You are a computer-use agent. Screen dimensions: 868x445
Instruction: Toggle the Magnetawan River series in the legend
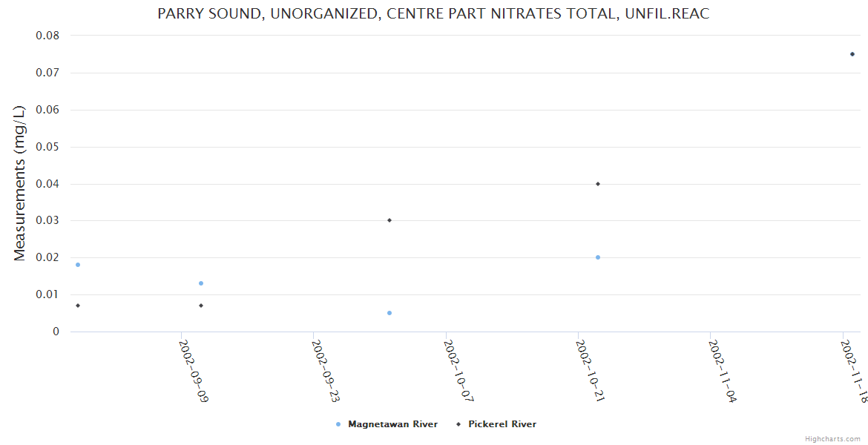(x=392, y=424)
